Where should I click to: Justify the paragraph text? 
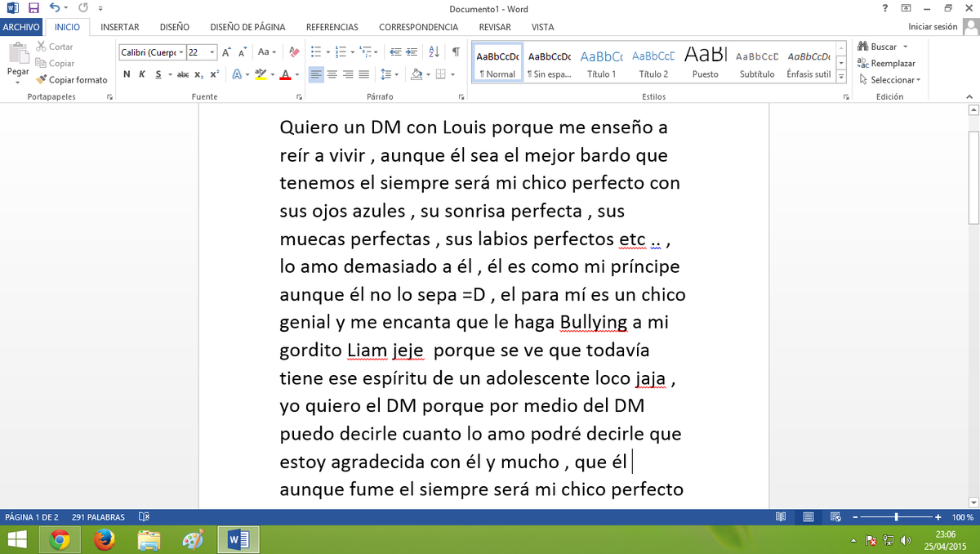click(363, 74)
